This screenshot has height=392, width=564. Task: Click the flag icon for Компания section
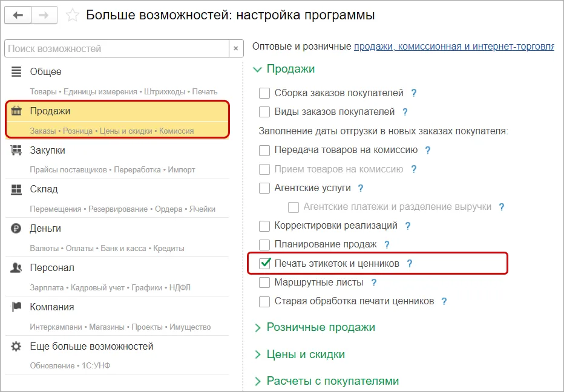pos(16,307)
